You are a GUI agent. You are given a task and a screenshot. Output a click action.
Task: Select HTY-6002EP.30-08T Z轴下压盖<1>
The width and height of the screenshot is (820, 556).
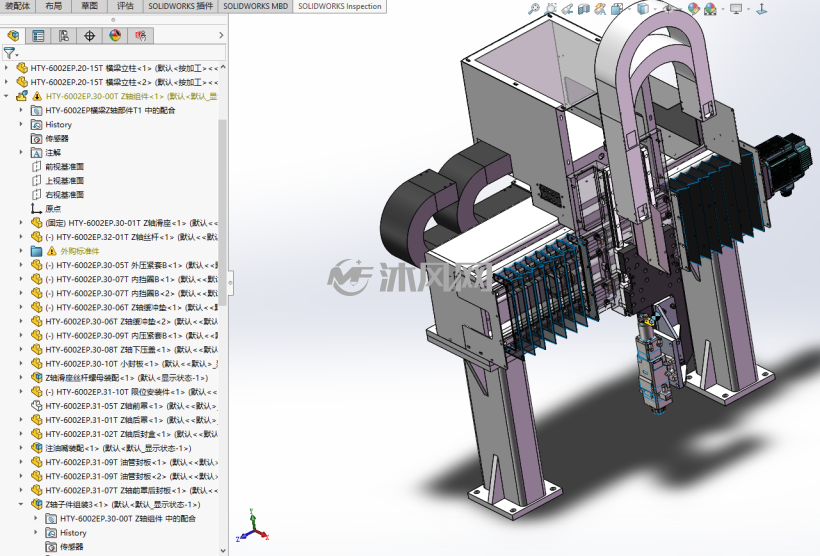124,349
